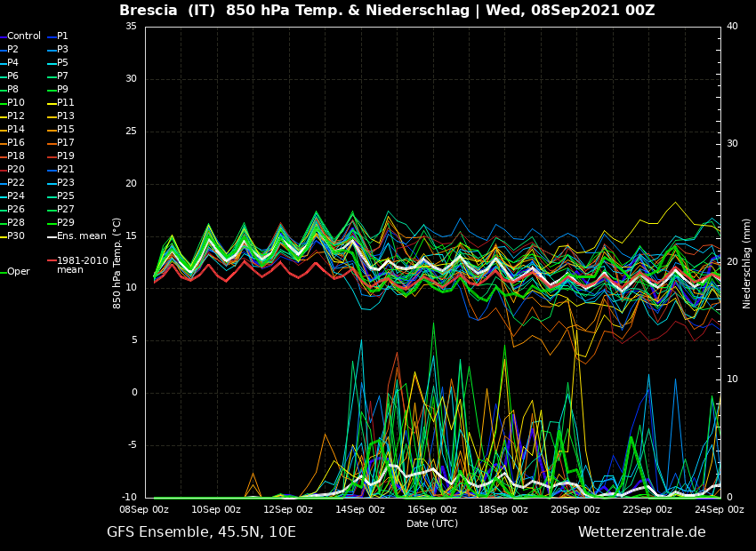
Task: Select the P21 legend entry
Action: tap(60, 169)
